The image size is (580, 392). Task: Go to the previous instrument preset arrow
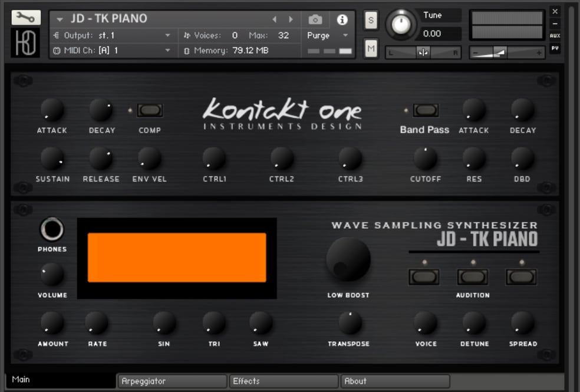[x=274, y=19]
